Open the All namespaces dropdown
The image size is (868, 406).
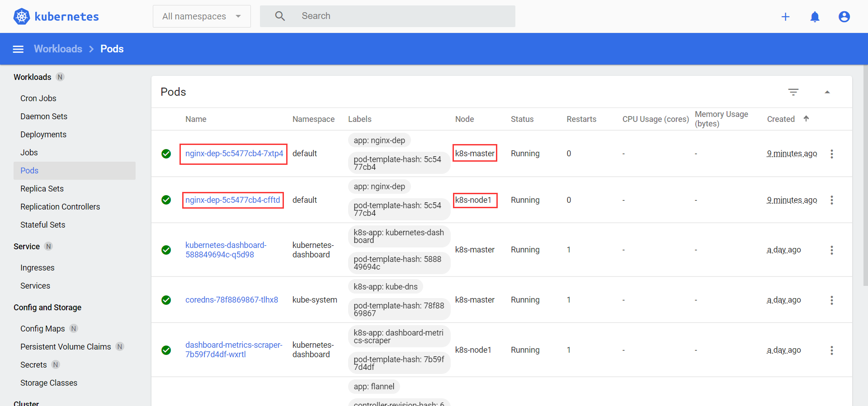pos(202,16)
